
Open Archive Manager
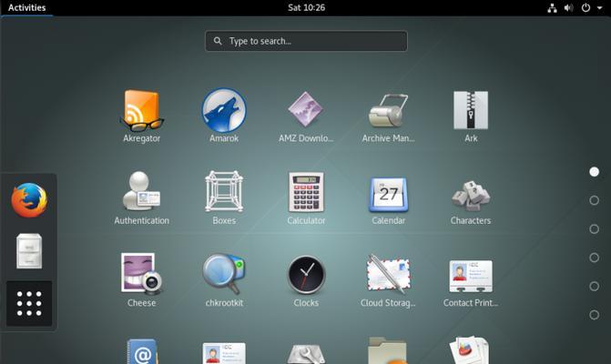(389, 110)
